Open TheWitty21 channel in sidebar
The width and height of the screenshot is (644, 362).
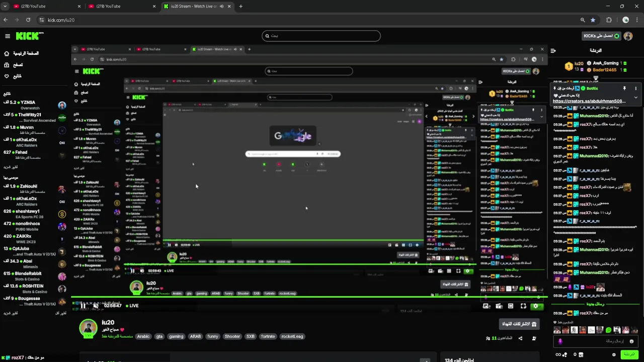point(35,117)
